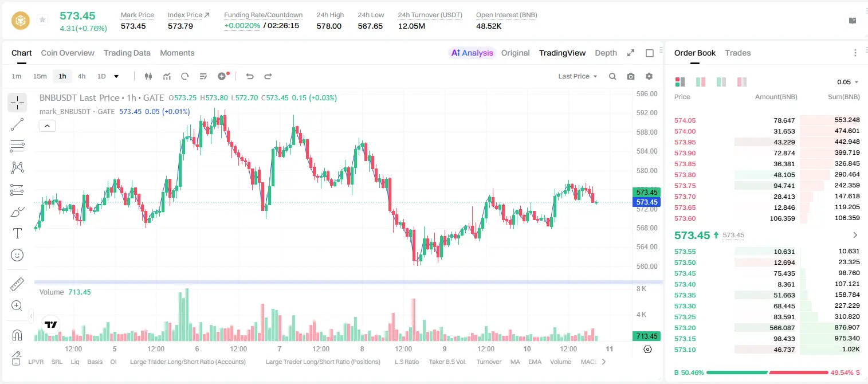Viewport: 868px width, 384px height.
Task: Favorite BNB with the star icon
Action: [x=42, y=20]
